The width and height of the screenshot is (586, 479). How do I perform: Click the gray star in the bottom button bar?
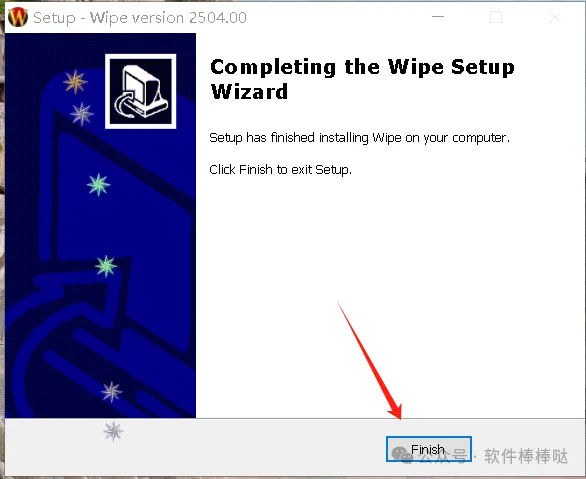(113, 431)
